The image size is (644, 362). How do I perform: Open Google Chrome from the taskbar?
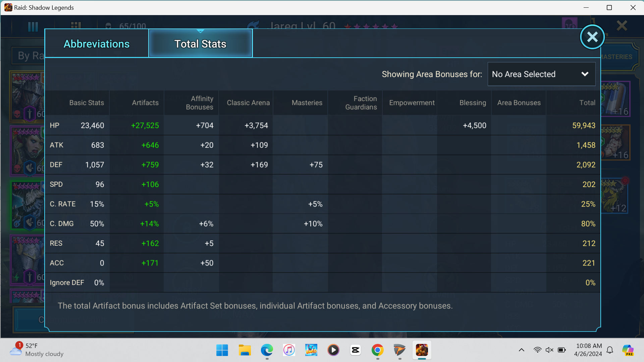coord(377,350)
